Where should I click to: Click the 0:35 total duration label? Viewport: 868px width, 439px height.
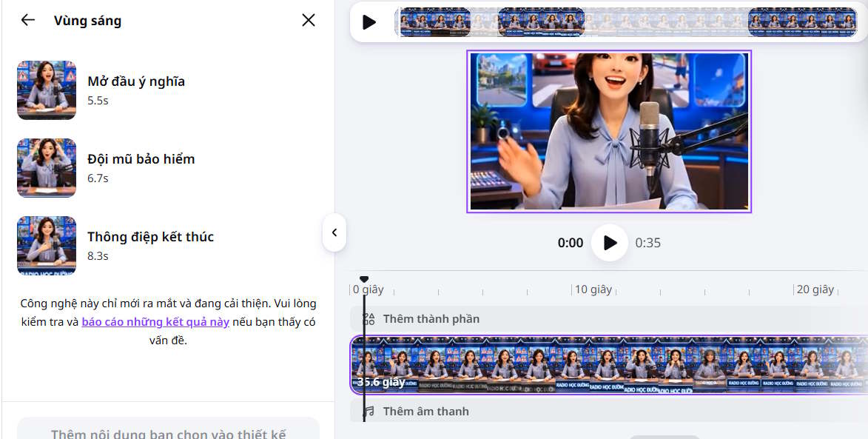pyautogui.click(x=647, y=243)
